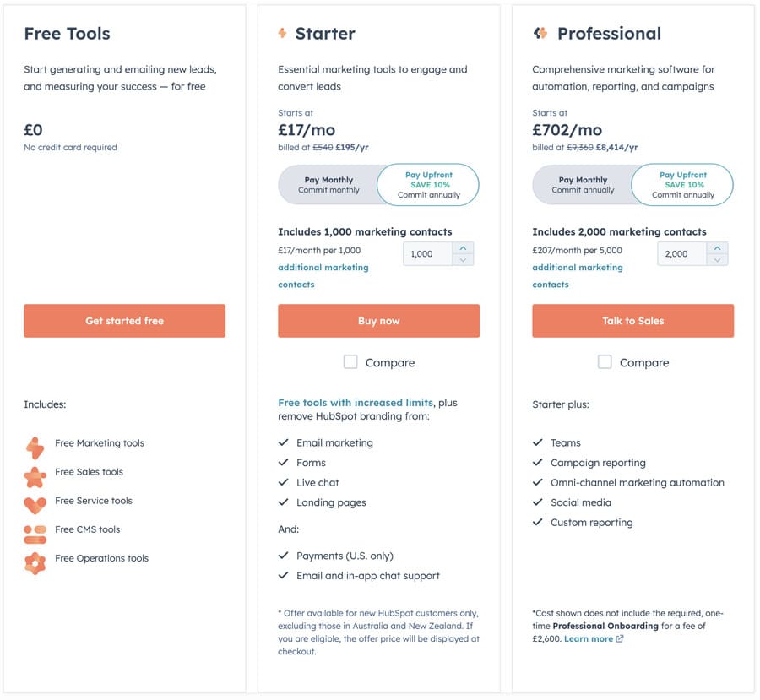Click the Get started free button
Screen dimensions: 760x700
124,321
